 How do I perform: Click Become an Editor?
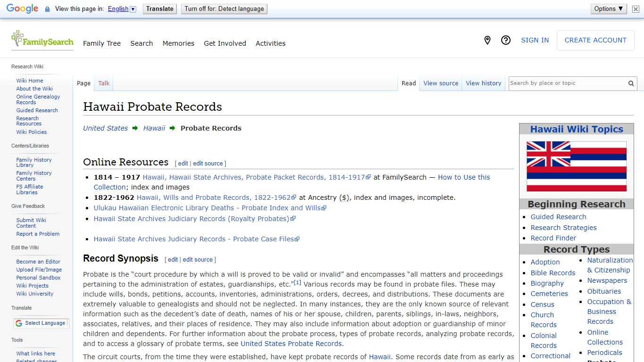[x=38, y=262]
